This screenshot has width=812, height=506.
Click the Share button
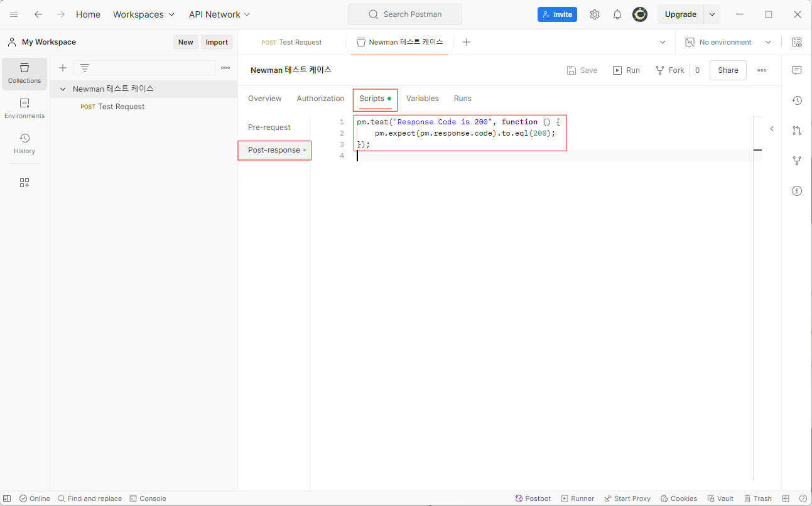pos(728,70)
